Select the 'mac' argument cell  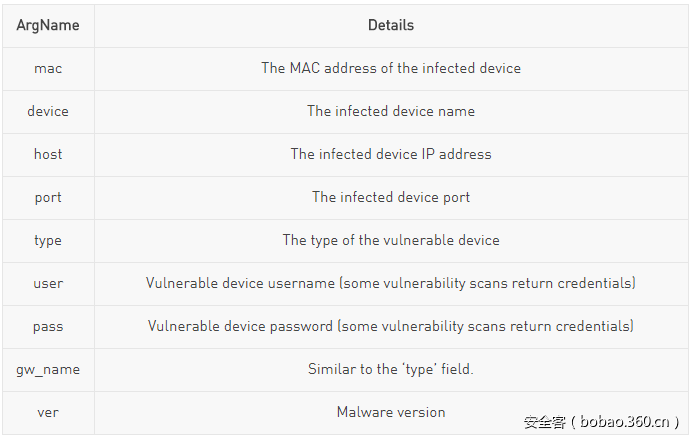pos(48,68)
